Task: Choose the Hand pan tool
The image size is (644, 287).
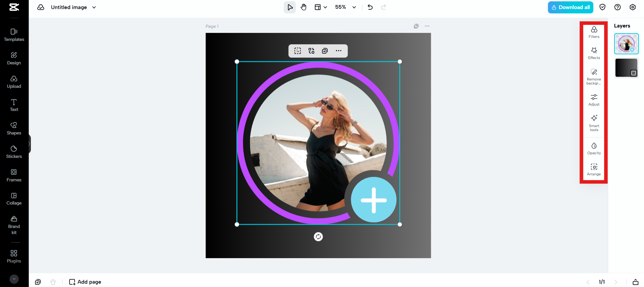Action: coord(304,7)
